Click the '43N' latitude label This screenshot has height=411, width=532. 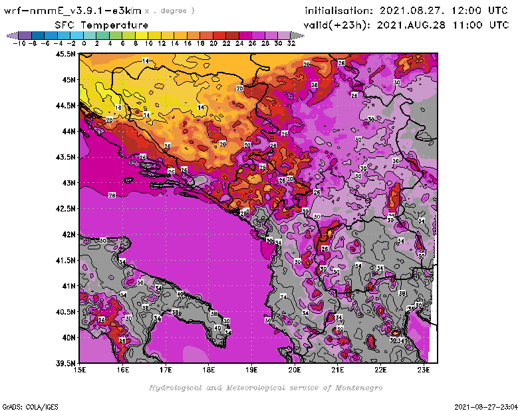click(68, 183)
